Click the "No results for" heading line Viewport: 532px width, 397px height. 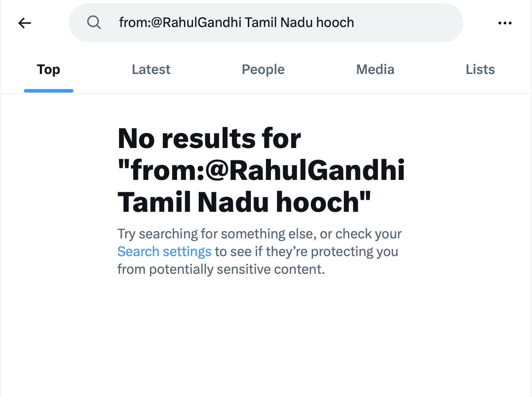[x=209, y=139]
